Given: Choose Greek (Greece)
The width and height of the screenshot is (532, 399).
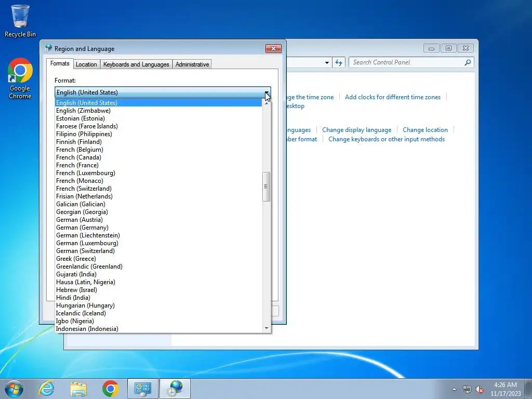Looking at the screenshot, I should coord(158,259).
